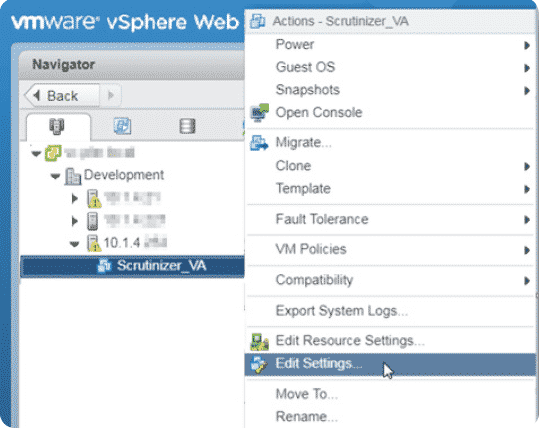Expand the first host with warning icon

74,198
